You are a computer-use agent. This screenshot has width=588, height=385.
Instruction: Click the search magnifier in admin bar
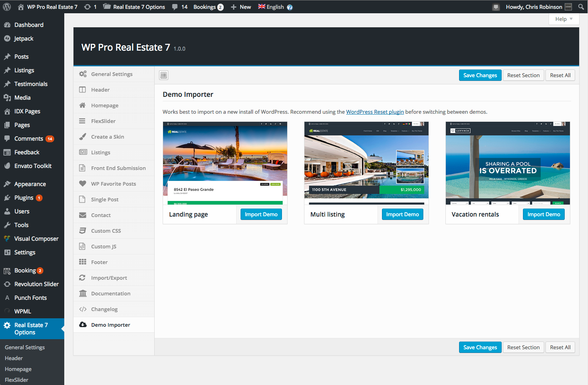(x=581, y=7)
